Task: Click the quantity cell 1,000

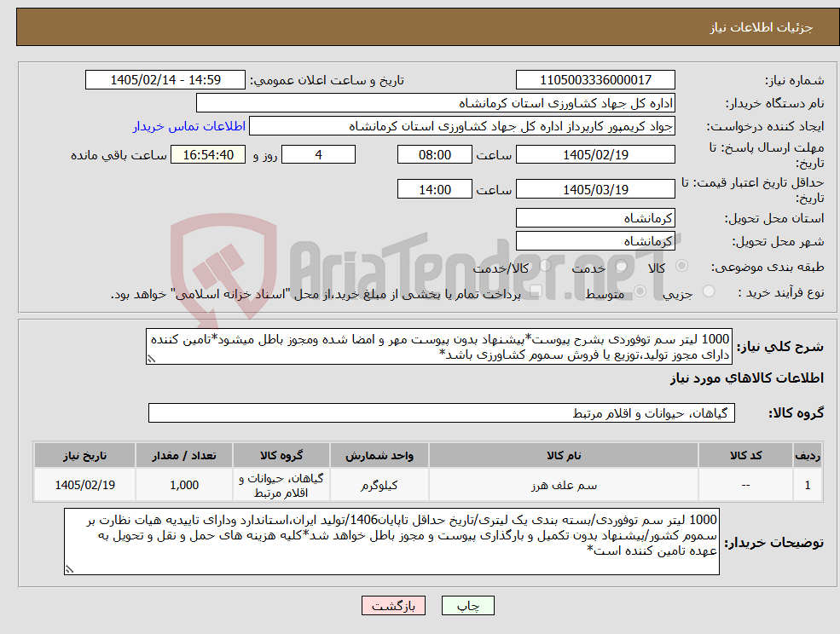Action: (183, 485)
